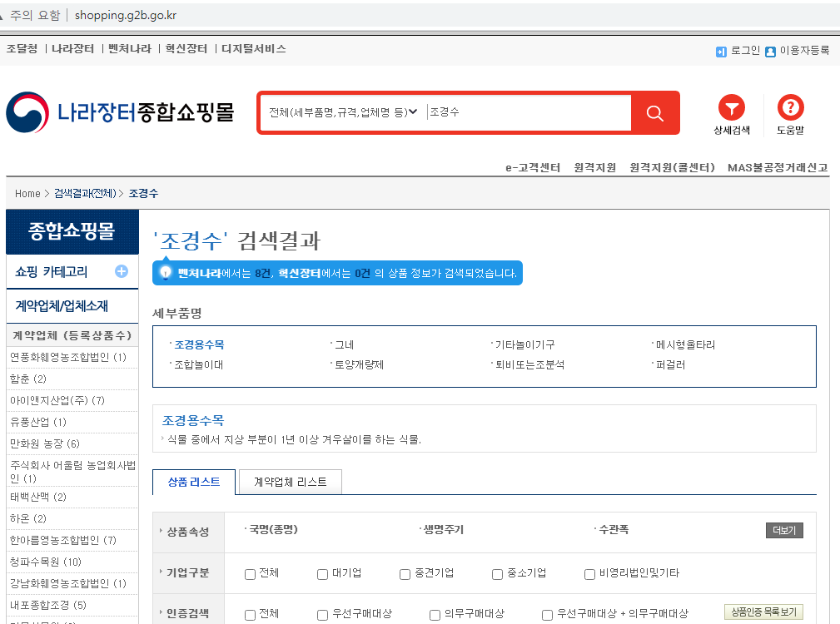Filter by 청파수목원 (10)

(46, 562)
